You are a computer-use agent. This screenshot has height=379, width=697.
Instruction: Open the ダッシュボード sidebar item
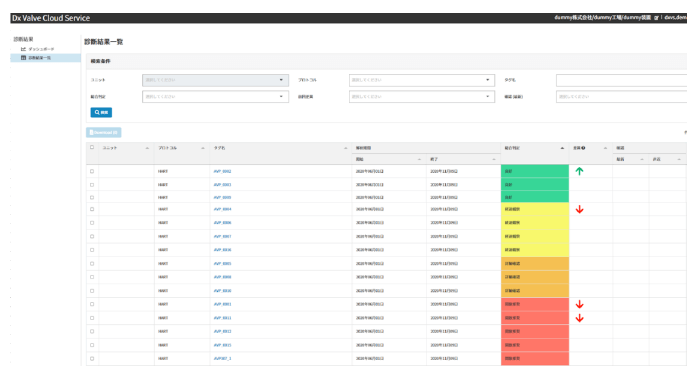tap(41, 49)
